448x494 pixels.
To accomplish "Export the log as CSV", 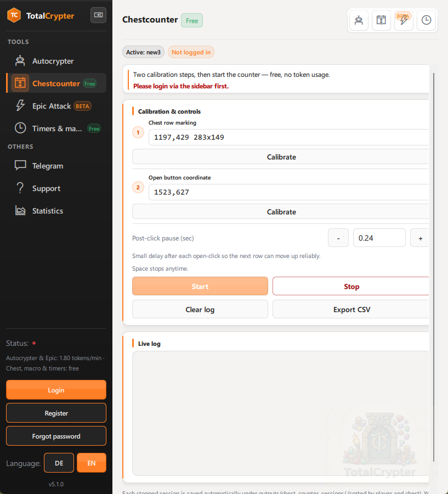I will pyautogui.click(x=351, y=309).
